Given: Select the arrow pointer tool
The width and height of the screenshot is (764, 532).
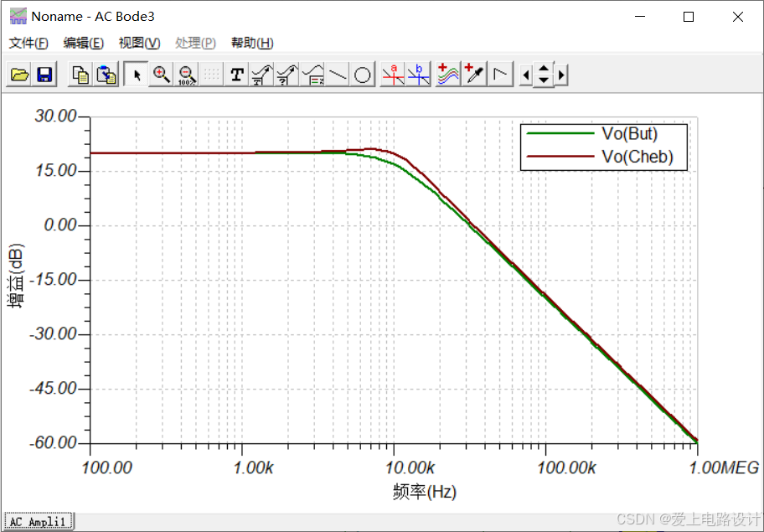Looking at the screenshot, I should (x=137, y=75).
